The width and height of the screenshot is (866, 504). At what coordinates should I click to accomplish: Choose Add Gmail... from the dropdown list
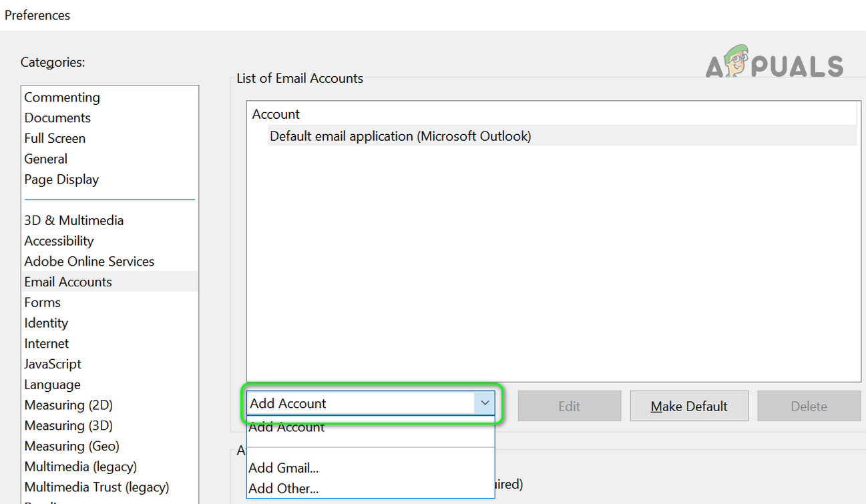tap(284, 468)
